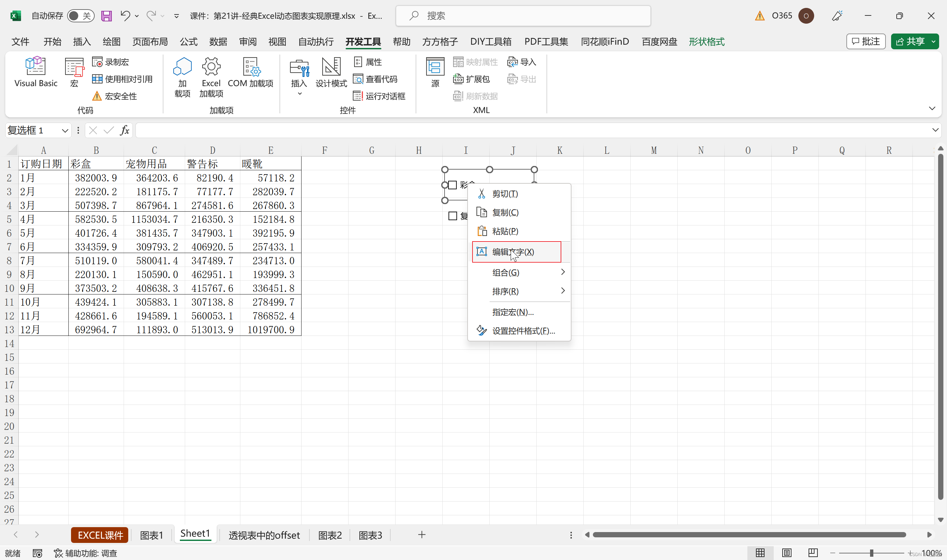Screen dimensions: 947x560
Task: Toggle AutoSave switch
Action: (x=81, y=16)
